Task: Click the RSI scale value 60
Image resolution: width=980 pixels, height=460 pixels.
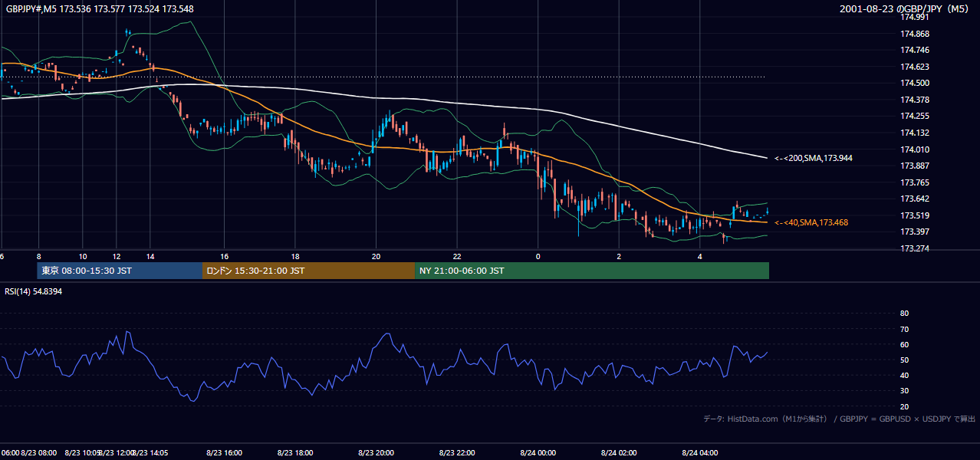Action: point(904,344)
